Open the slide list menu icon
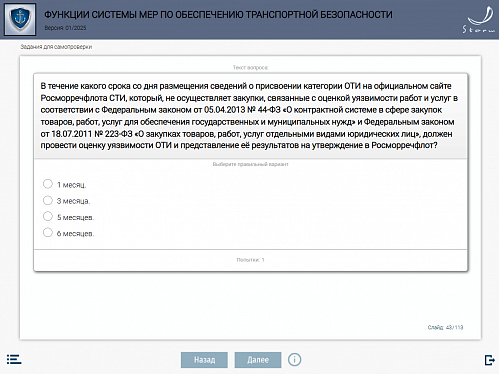The width and height of the screenshot is (499, 374). coord(14,359)
